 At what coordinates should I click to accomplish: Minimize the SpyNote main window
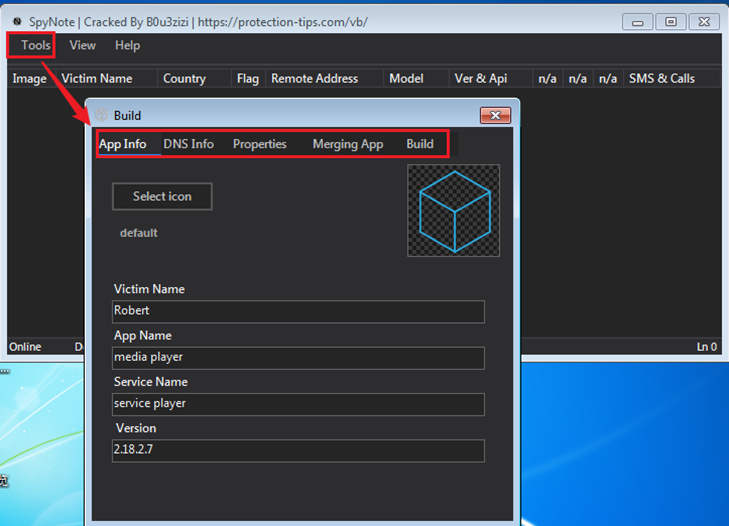638,22
